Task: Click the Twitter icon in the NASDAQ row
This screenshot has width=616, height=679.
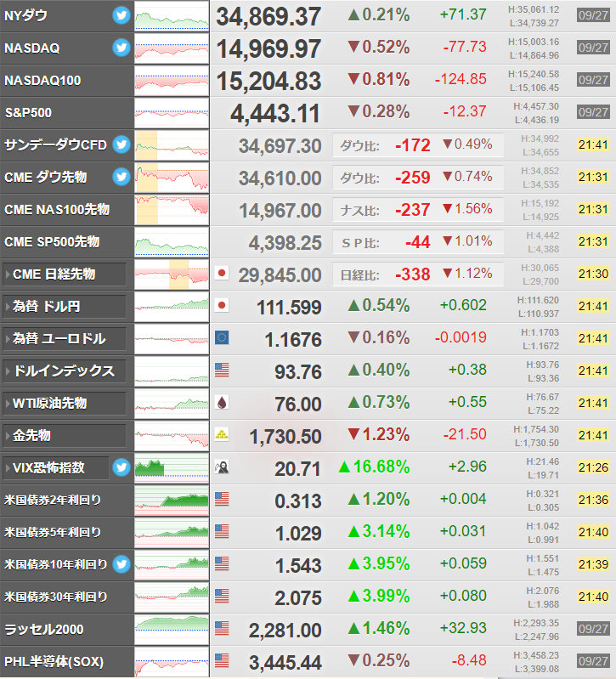Action: [122, 48]
